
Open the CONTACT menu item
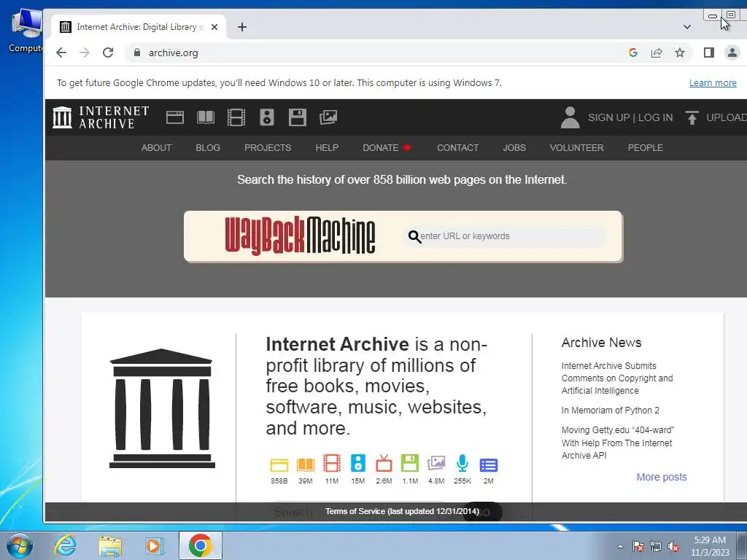pyautogui.click(x=458, y=147)
